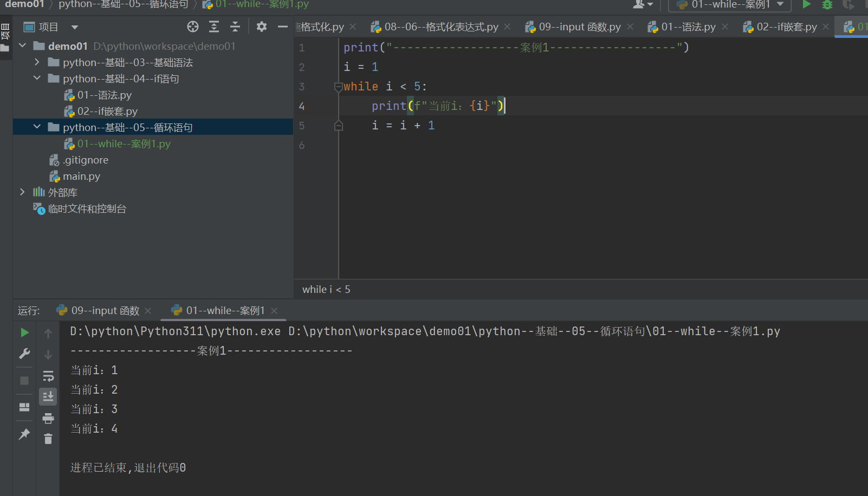Place cursor on line 'i = i + 1'
Image resolution: width=868 pixels, height=496 pixels.
(x=403, y=126)
